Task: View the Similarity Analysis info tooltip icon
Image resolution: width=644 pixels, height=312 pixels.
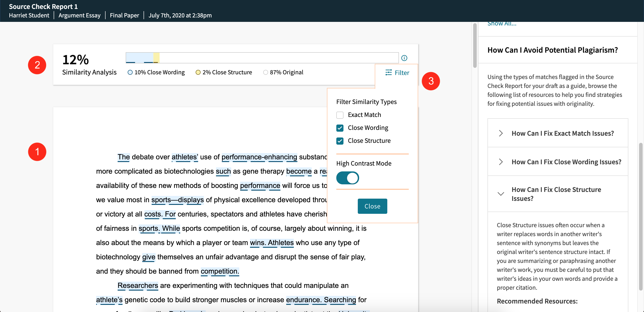Action: point(405,58)
